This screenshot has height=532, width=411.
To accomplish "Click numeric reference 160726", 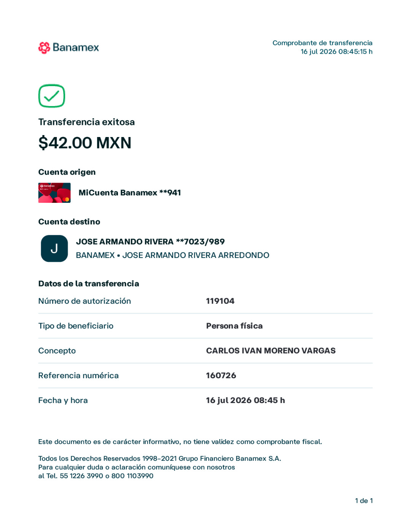I will coord(221,376).
